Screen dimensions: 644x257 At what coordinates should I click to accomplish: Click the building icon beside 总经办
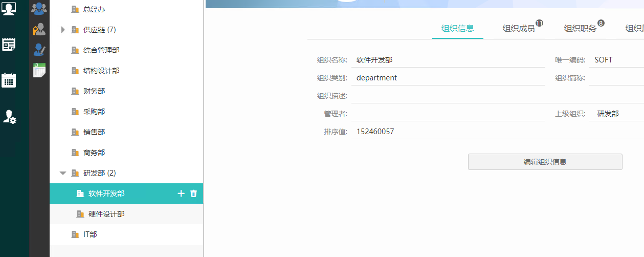(x=75, y=9)
